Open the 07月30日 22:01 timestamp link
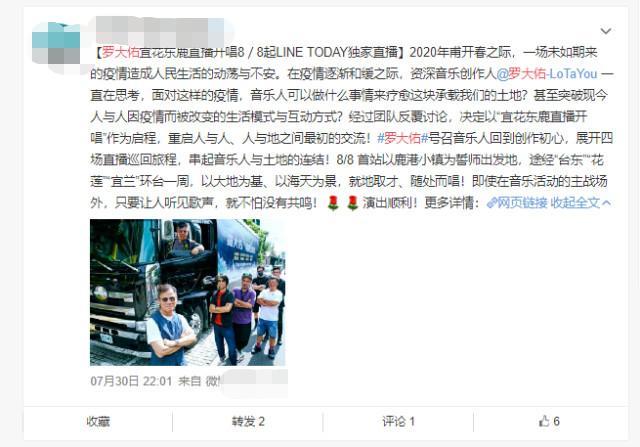Viewport: 640px width, 447px height. (131, 381)
